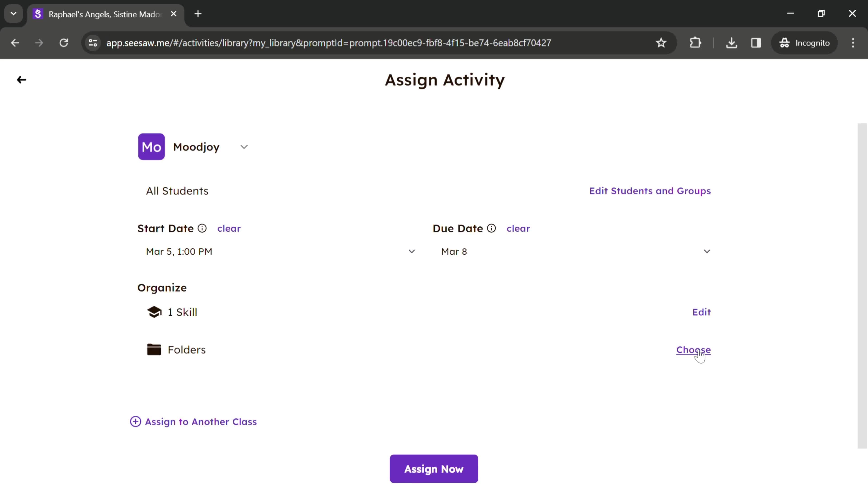Click the browser extensions puzzle icon
The width and height of the screenshot is (868, 488).
[696, 42]
